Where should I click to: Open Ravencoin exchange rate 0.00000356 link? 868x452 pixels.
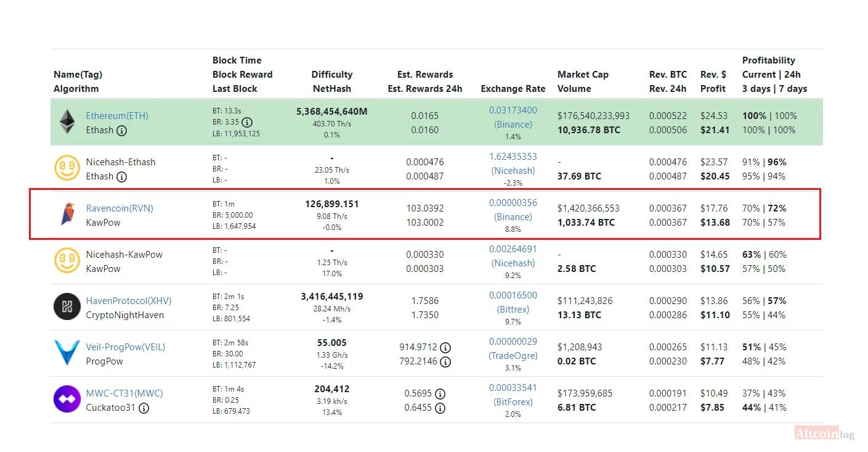[x=513, y=203]
